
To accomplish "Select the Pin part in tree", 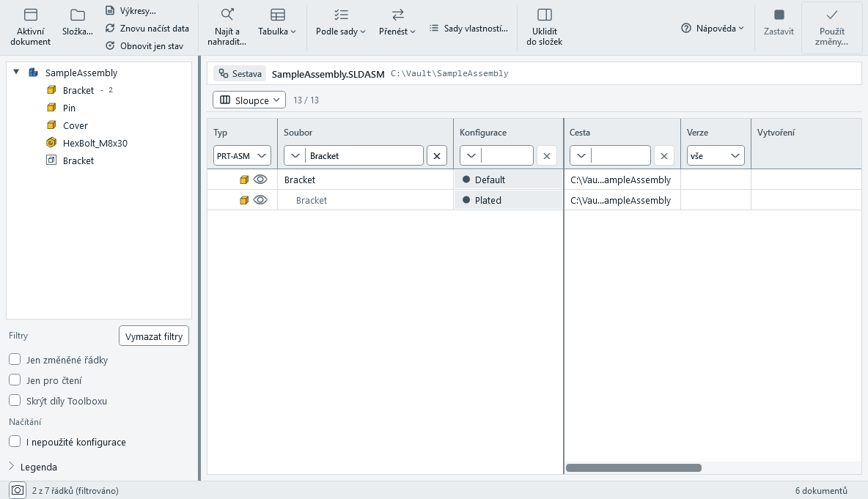I will click(x=69, y=108).
